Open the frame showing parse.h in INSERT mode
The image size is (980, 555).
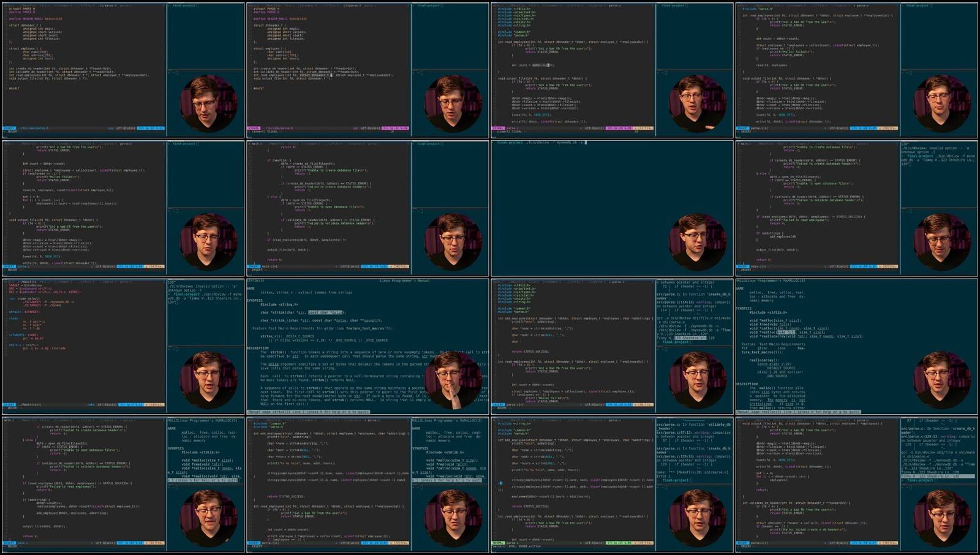pyautogui.click(x=123, y=70)
